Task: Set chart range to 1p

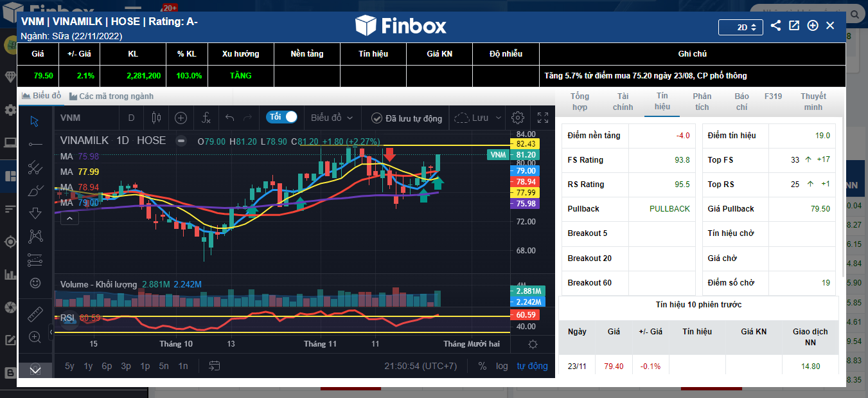Action: [x=145, y=366]
